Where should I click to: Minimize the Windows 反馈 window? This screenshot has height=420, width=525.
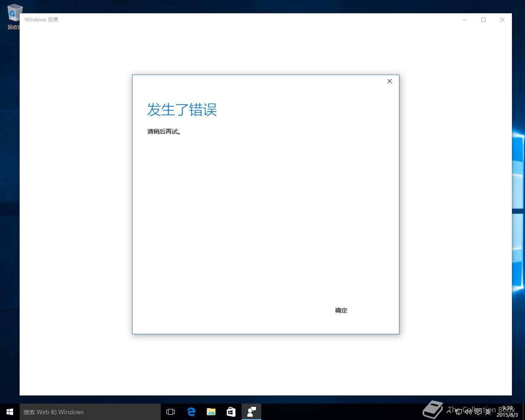pyautogui.click(x=465, y=20)
